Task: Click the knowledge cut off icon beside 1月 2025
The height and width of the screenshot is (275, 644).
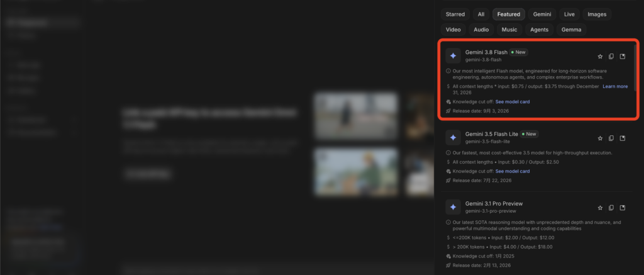Action: pyautogui.click(x=448, y=256)
